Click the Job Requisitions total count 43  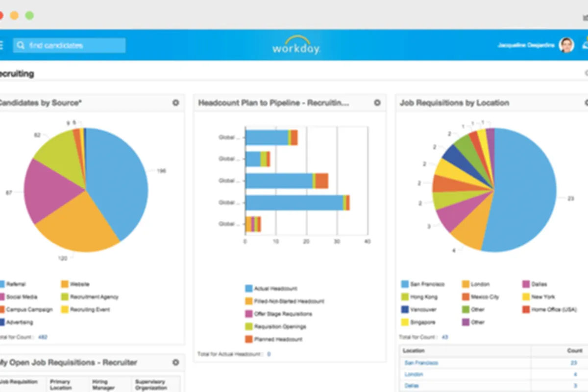(445, 337)
